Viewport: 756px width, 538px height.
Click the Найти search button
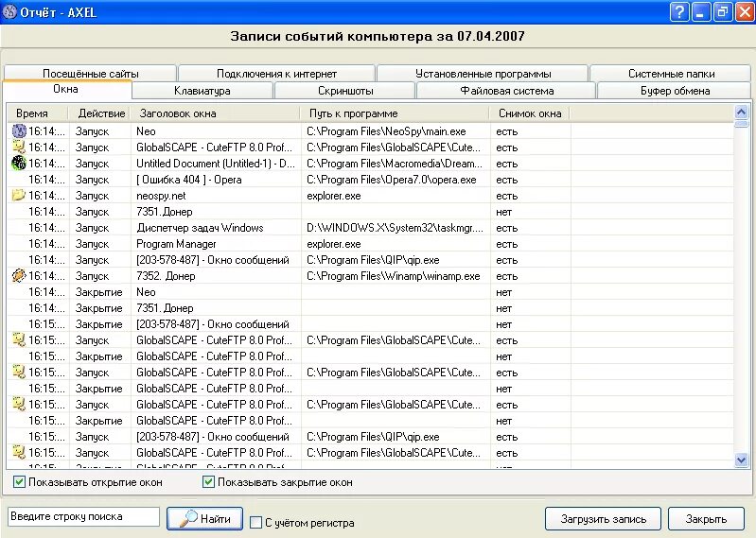point(205,519)
